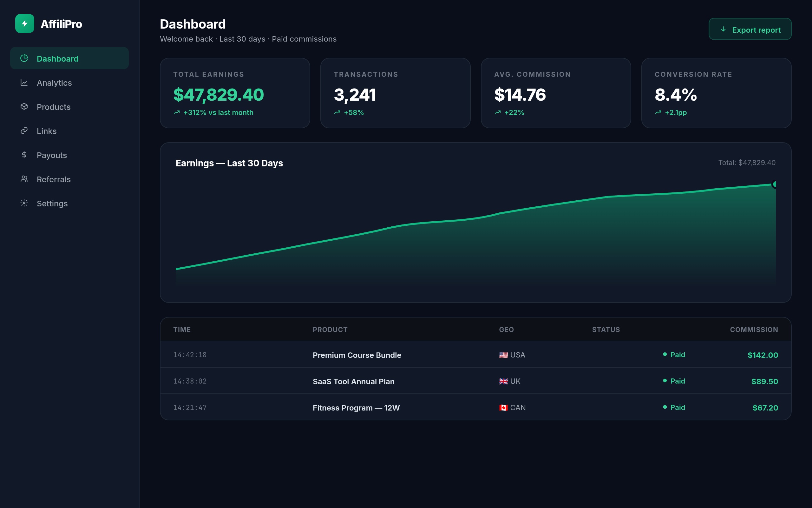Screen dimensions: 812x508
Task: Click the Analytics line chart icon
Action: click(24, 82)
